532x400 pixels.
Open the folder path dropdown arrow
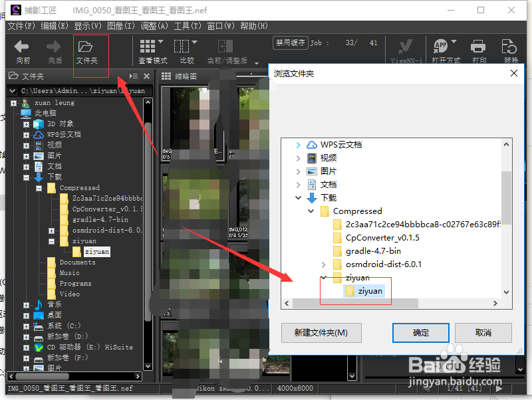point(13,91)
